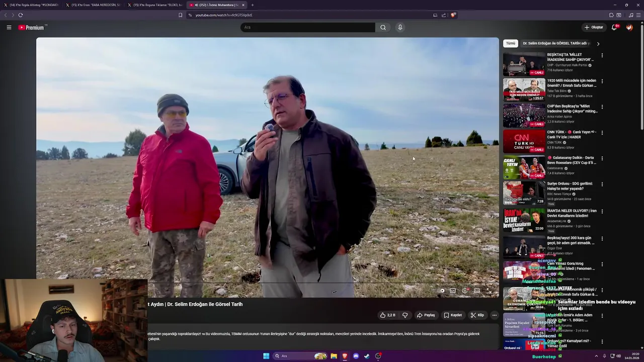
Task: Share the video via Paylaş
Action: 426,315
